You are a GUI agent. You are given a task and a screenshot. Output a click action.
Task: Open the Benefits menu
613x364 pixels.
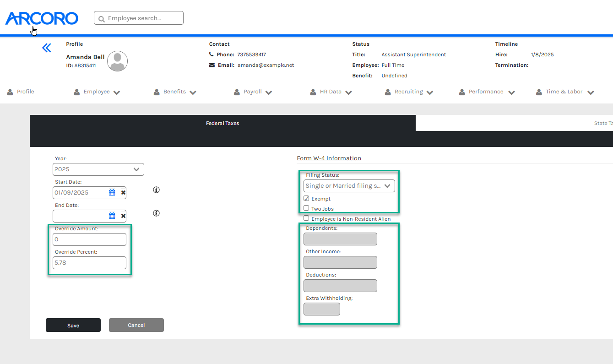tap(174, 92)
